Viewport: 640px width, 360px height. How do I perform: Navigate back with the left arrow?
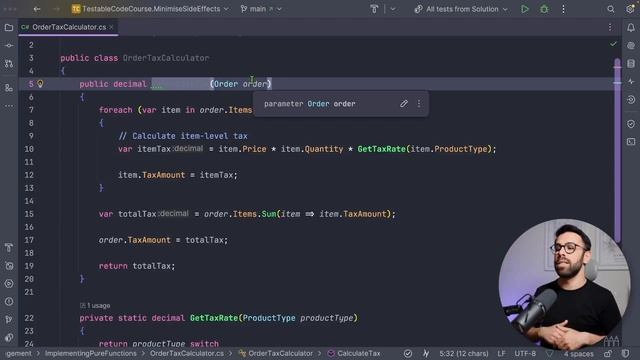[37, 9]
